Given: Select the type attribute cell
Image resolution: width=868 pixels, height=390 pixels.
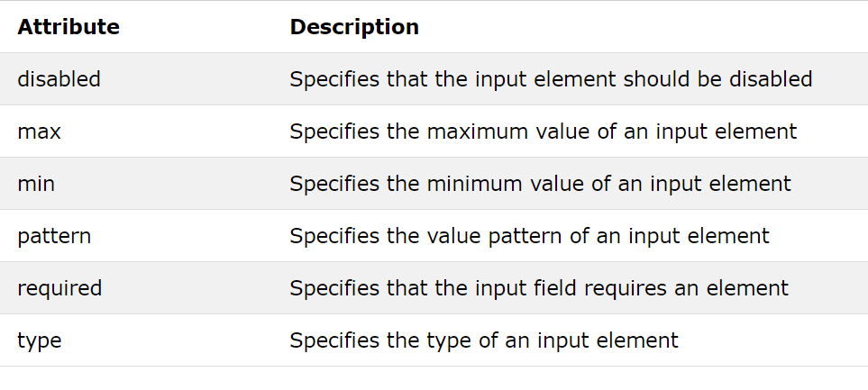Looking at the screenshot, I should tap(40, 340).
